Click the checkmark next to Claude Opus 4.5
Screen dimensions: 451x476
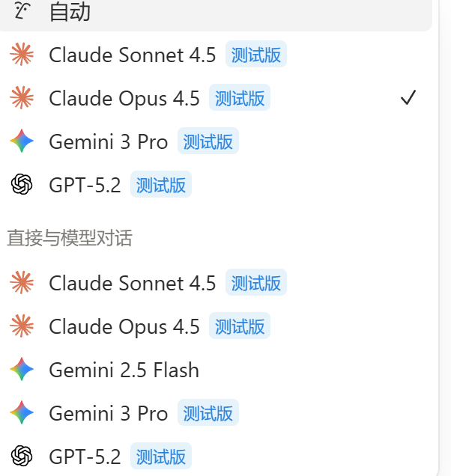[x=408, y=98]
